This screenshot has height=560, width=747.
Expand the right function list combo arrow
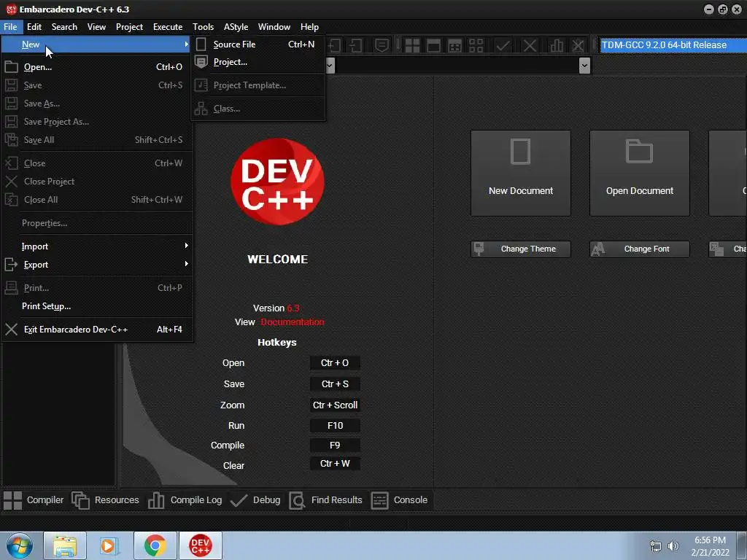(584, 65)
